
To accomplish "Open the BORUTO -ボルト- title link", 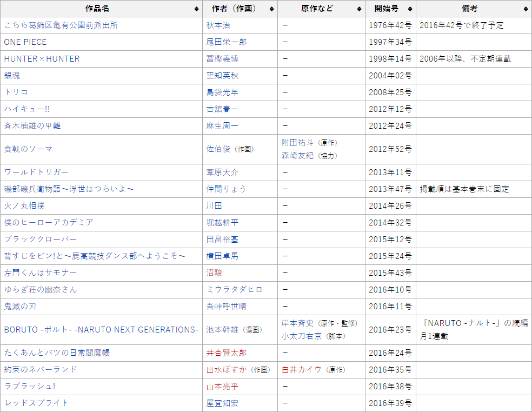I will click(101, 330).
